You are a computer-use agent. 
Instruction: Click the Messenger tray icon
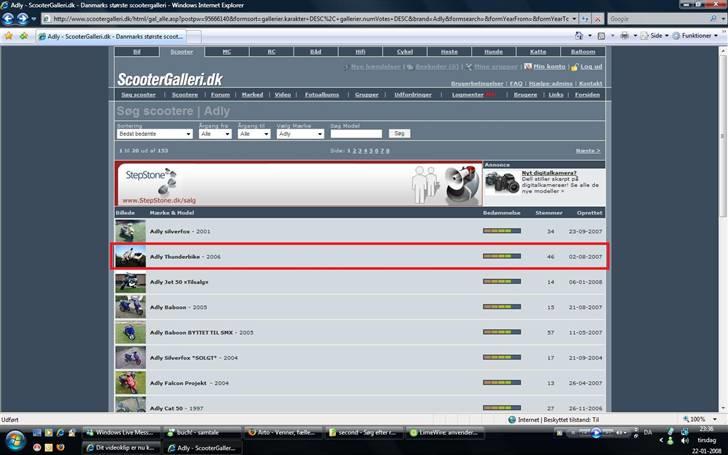pyautogui.click(x=670, y=440)
